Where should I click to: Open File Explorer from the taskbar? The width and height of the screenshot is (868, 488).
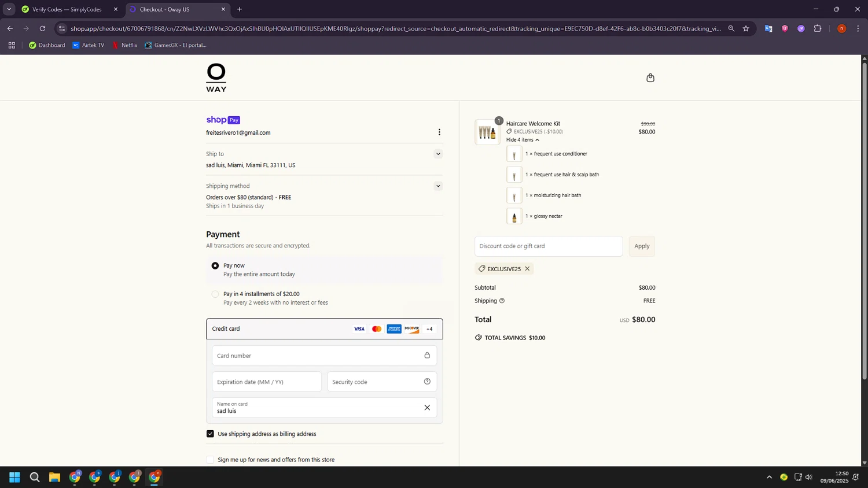[x=54, y=477]
